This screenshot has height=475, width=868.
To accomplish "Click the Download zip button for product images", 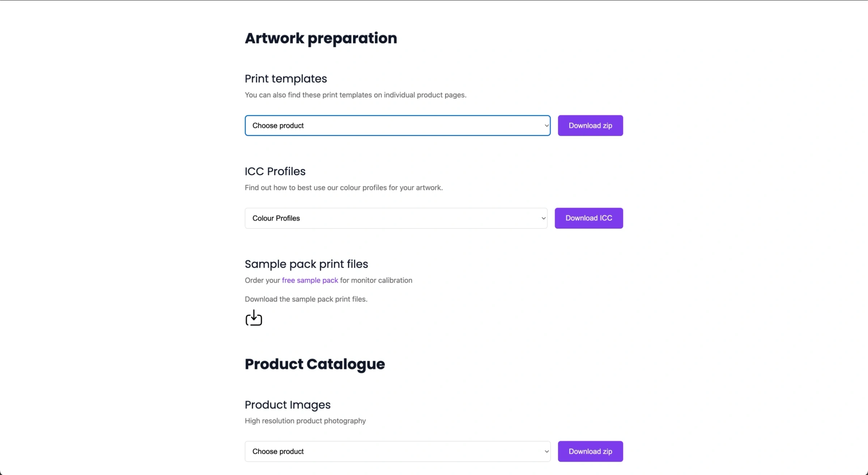I will point(590,451).
